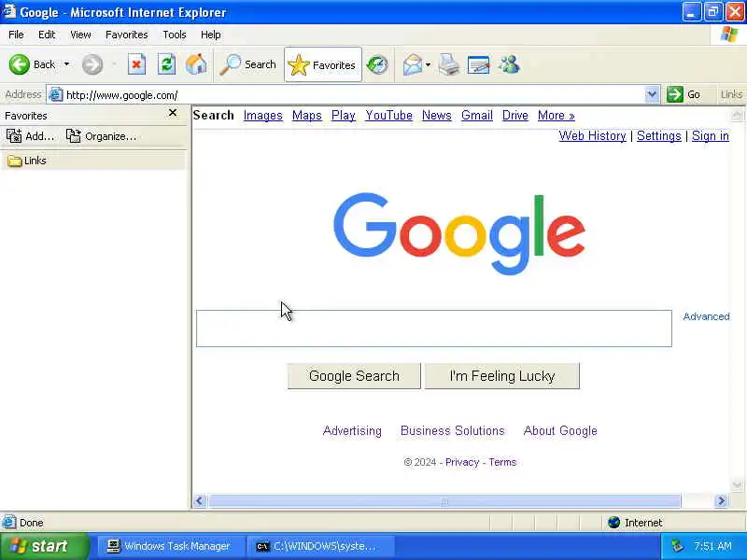Click the page icon in the address bar
Screen dimensions: 747x560
56,95
